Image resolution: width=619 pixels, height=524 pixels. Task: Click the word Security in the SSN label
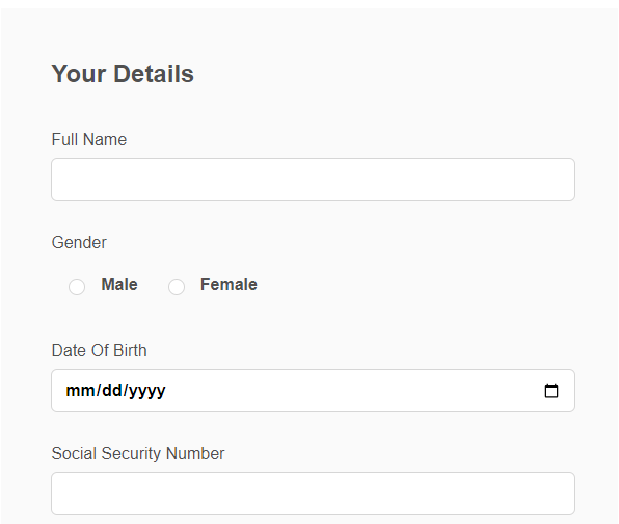[x=131, y=454]
